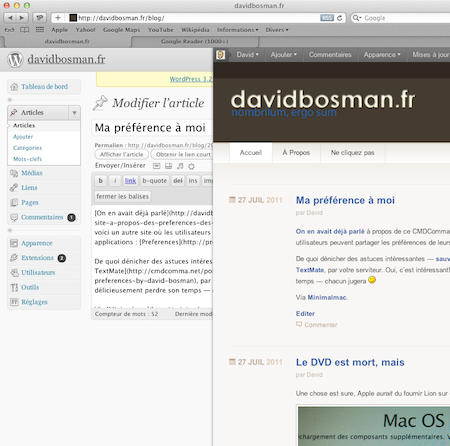Open the Apparence admin bar dropdown
Viewport: 450px width, 446px height.
click(x=382, y=55)
